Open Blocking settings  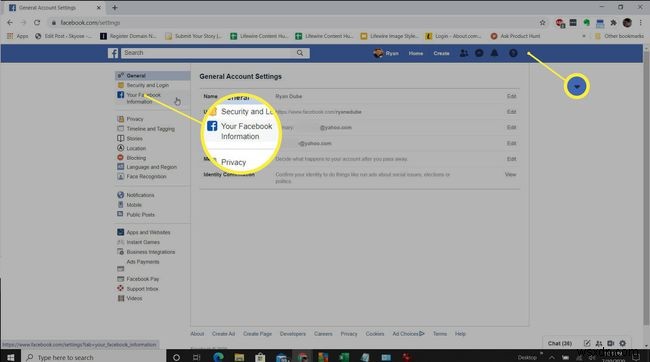pos(136,158)
